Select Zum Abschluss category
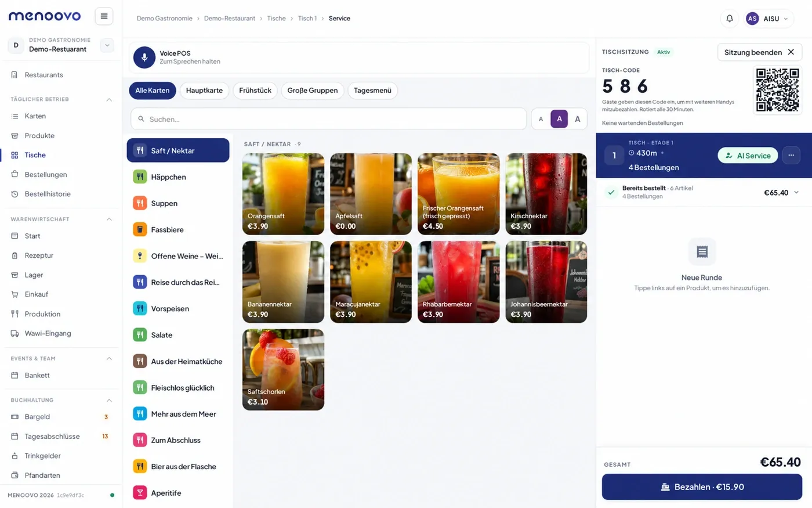The image size is (812, 508). pos(178,440)
